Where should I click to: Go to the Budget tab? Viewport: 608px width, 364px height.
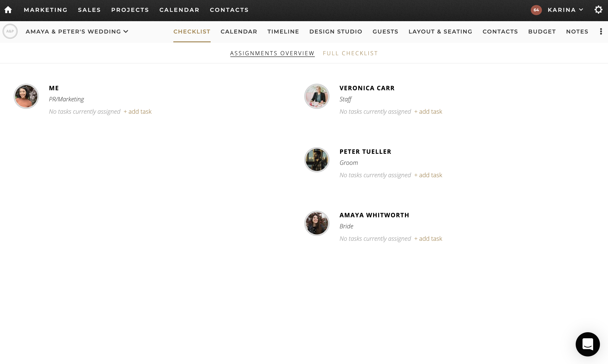(542, 32)
